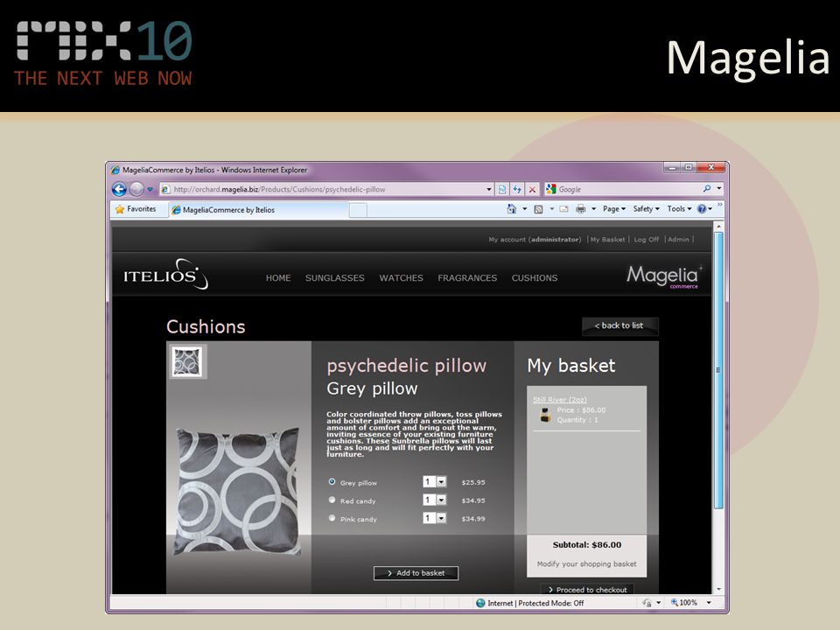The image size is (840, 630).
Task: Open the Red candy quantity dropdown
Action: (x=435, y=500)
